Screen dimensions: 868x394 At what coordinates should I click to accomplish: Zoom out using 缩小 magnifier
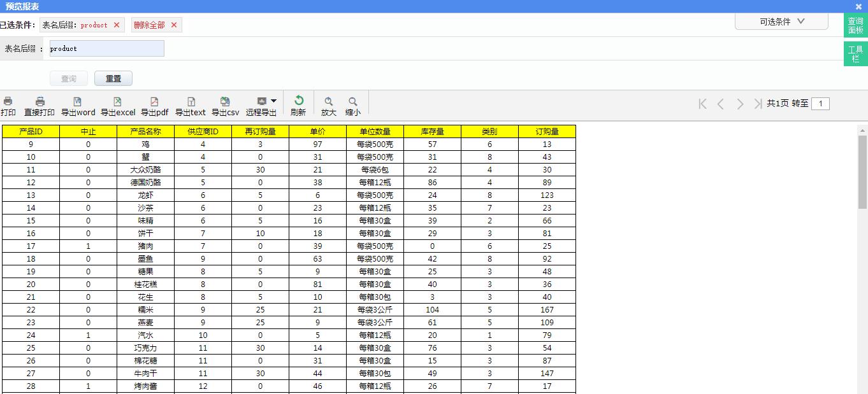tap(352, 102)
